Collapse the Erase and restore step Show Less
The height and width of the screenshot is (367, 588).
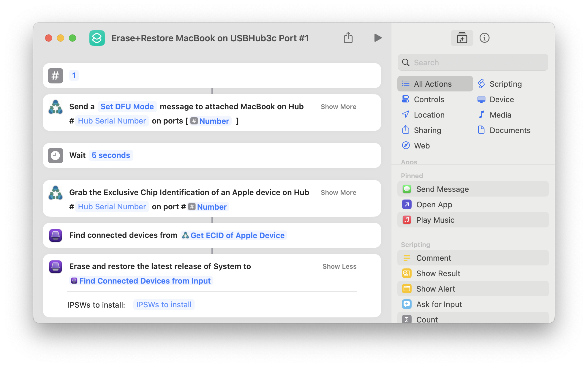click(x=339, y=266)
